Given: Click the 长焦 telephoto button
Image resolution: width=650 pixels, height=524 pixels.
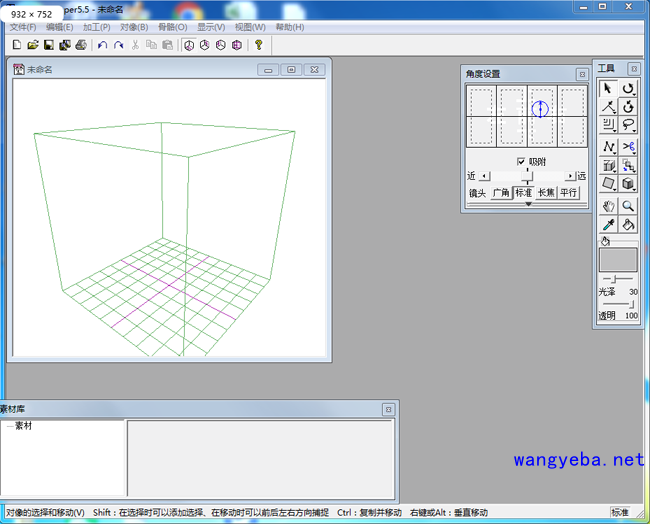Looking at the screenshot, I should [x=546, y=192].
